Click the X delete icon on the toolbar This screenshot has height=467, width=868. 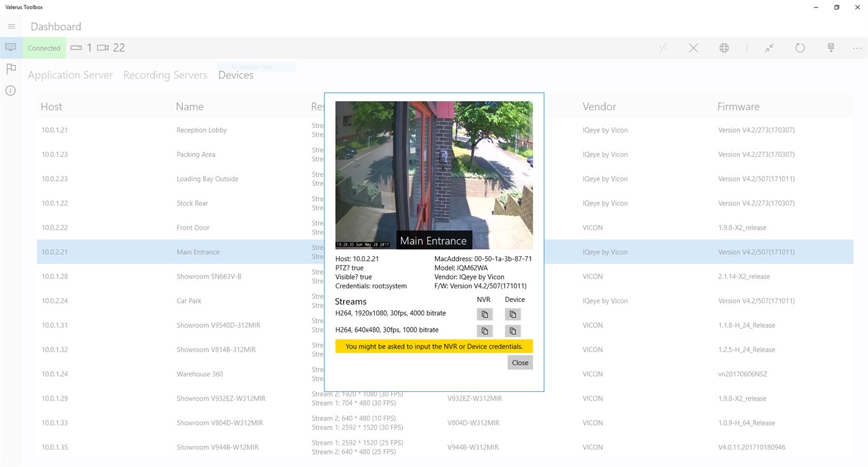tap(693, 48)
